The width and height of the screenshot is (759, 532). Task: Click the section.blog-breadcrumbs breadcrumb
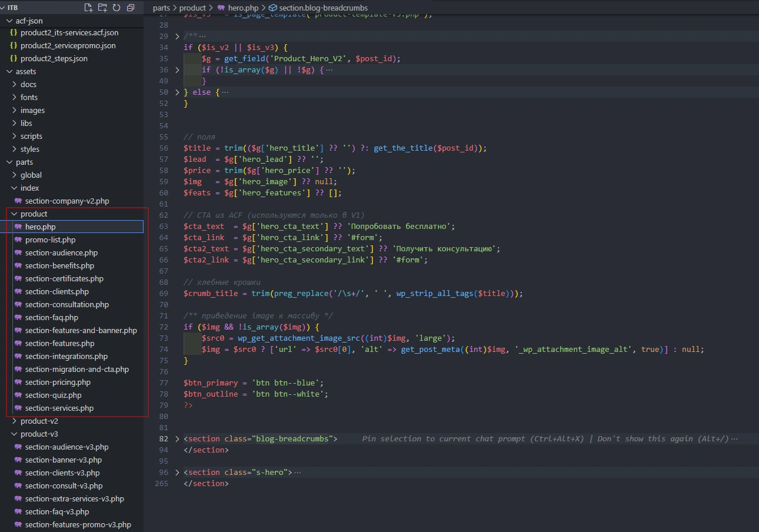coord(323,8)
